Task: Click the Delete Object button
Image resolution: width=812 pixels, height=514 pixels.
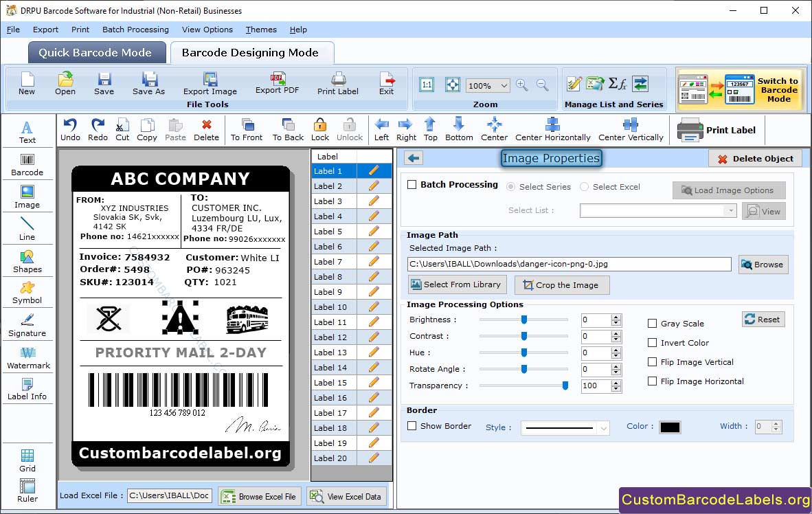Action: [754, 159]
